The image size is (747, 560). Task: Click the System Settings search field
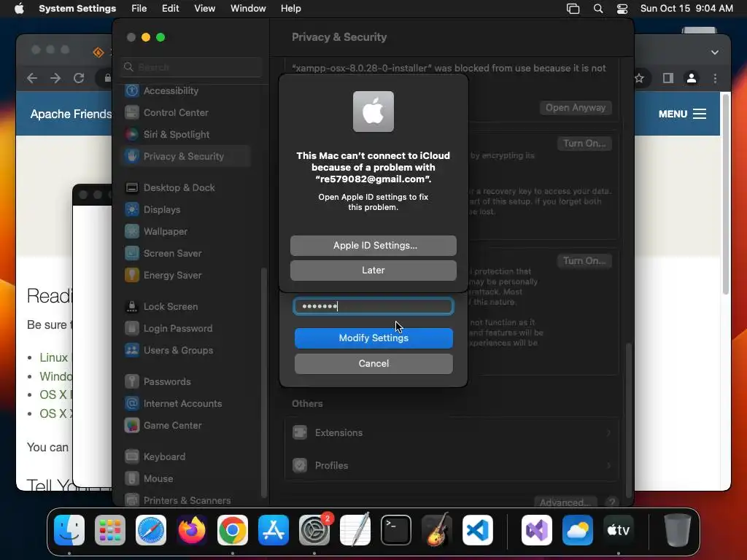[x=191, y=67]
